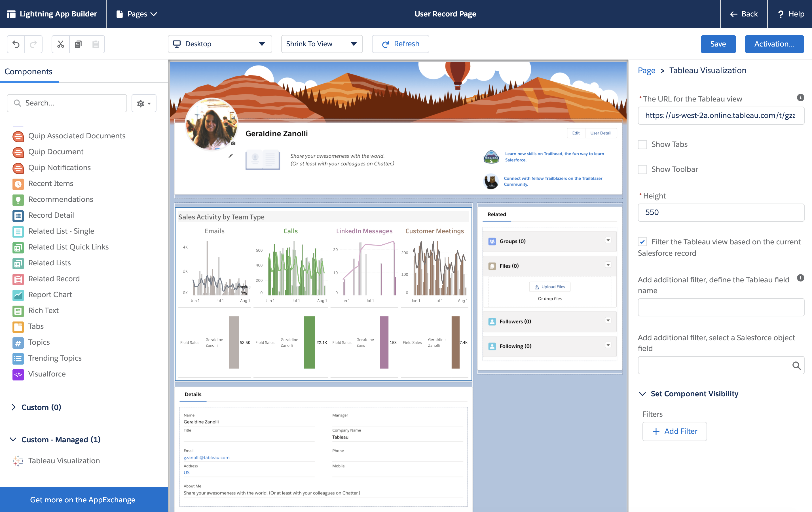Click the Salesforce object field search icon

click(796, 366)
